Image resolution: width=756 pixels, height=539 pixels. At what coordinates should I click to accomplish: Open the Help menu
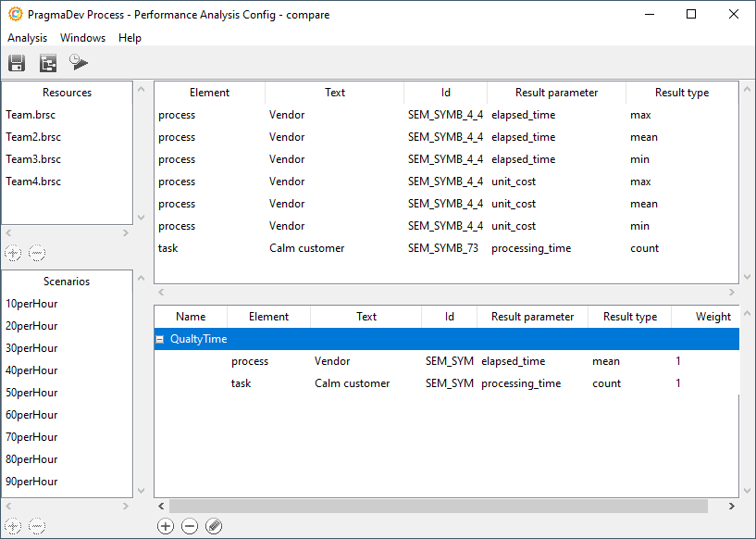tap(130, 38)
